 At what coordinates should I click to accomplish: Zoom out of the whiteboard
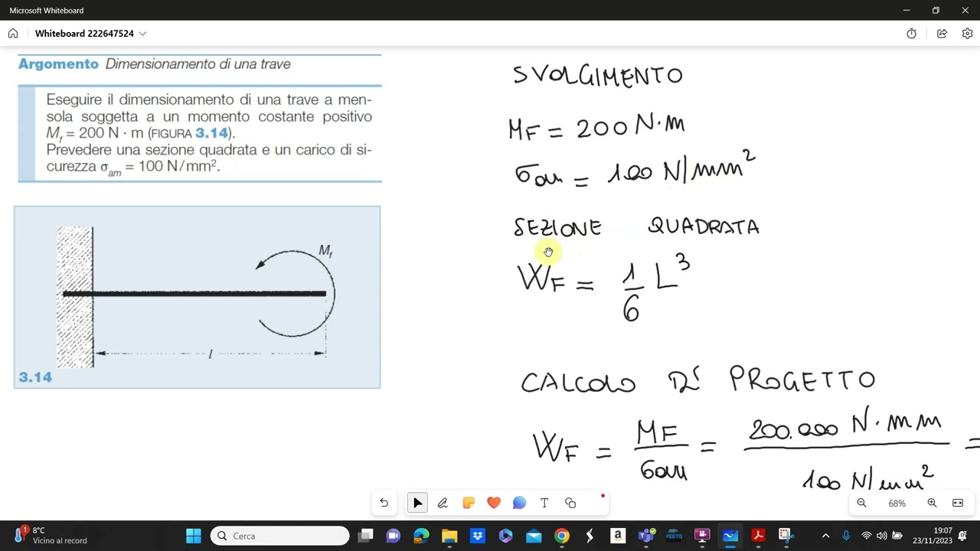pyautogui.click(x=861, y=503)
